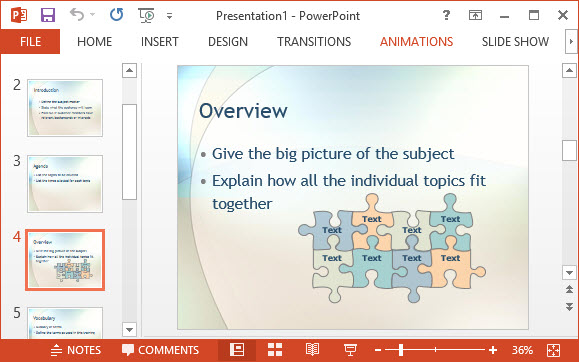The height and width of the screenshot is (362, 579).
Task: Zoom out with the minus button
Action: [x=378, y=349]
